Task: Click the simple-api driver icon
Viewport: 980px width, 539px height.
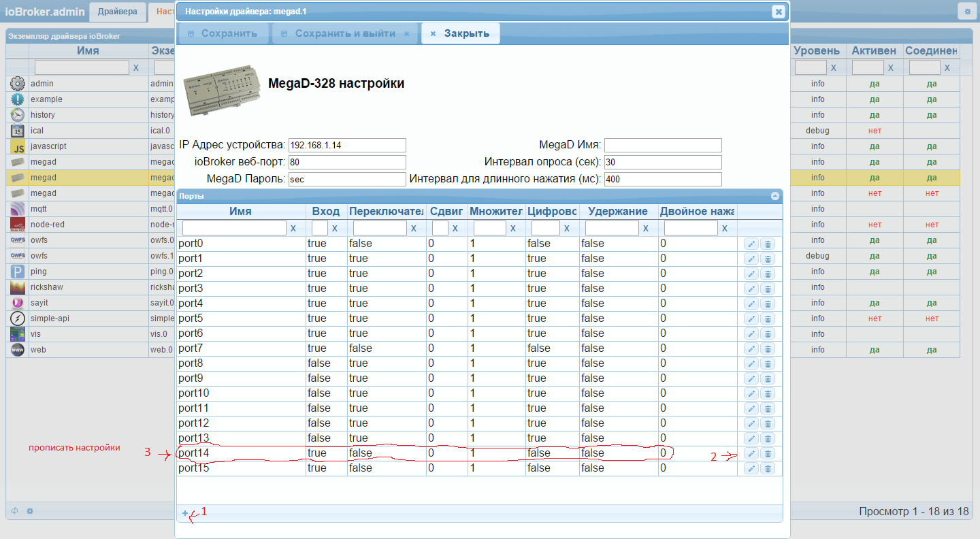Action: pyautogui.click(x=18, y=318)
